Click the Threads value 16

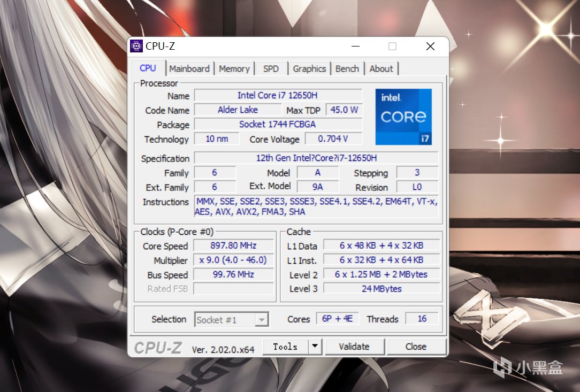click(x=422, y=318)
